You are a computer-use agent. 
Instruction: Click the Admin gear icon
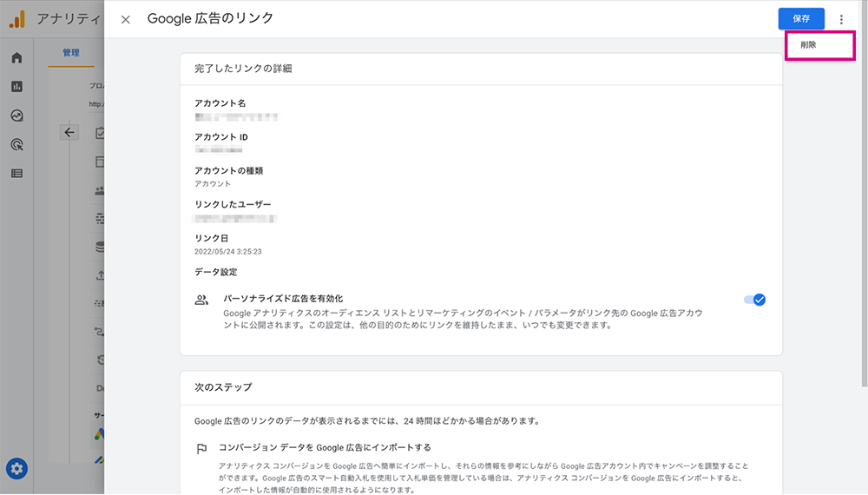pos(16,469)
